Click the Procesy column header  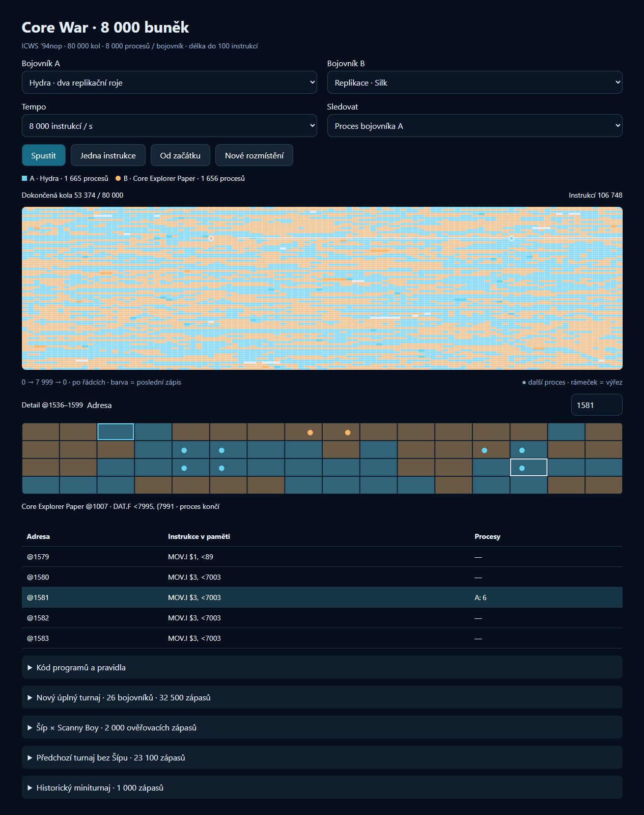click(x=488, y=536)
